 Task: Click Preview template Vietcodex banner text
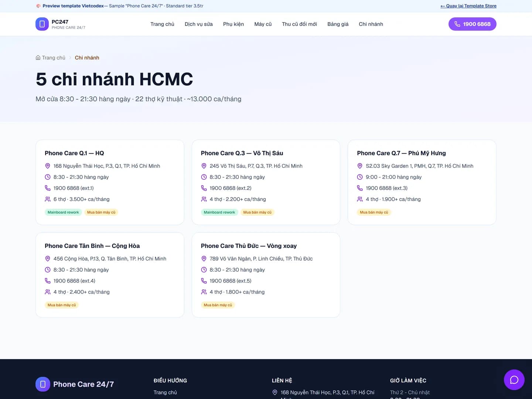73,6
